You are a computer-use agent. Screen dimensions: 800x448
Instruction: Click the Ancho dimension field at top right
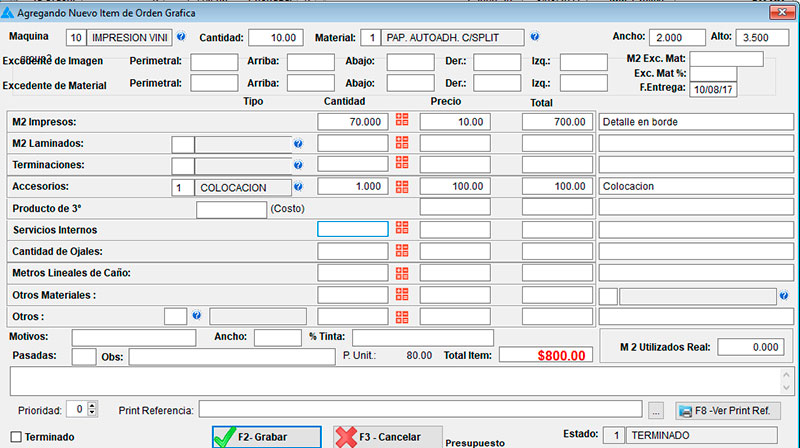676,37
